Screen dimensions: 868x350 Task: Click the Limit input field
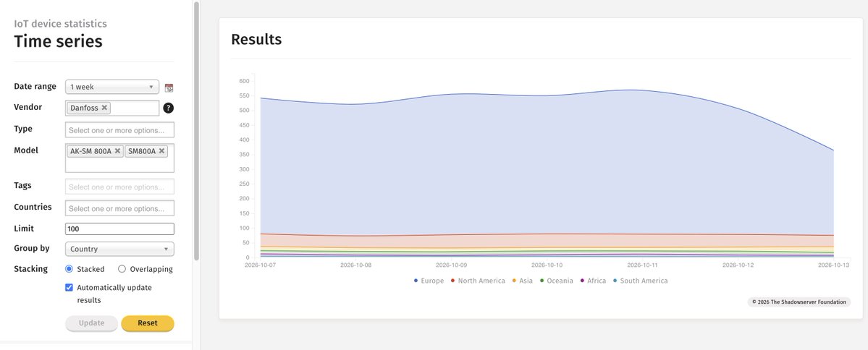coord(119,229)
